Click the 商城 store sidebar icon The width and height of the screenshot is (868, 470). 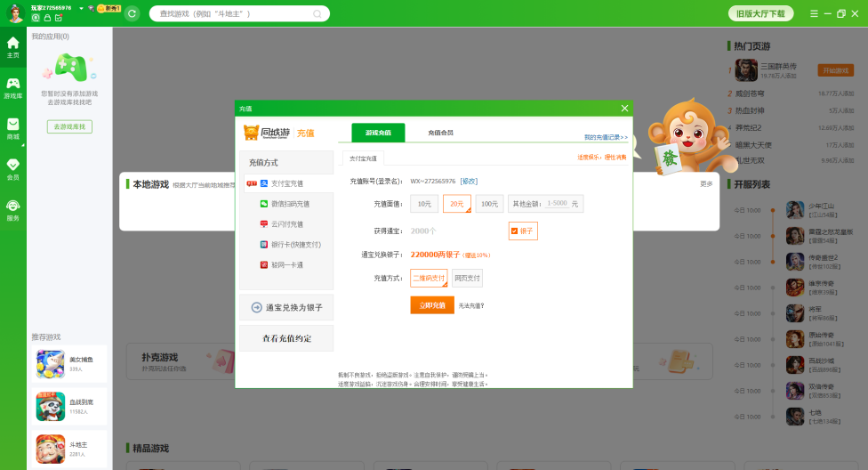[12, 128]
